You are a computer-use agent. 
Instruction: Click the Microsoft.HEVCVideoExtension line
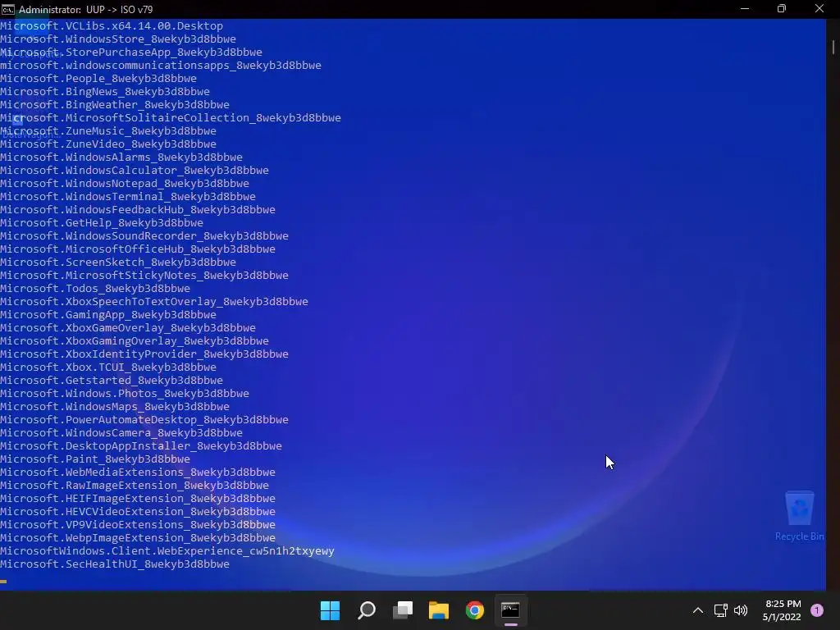(x=138, y=512)
